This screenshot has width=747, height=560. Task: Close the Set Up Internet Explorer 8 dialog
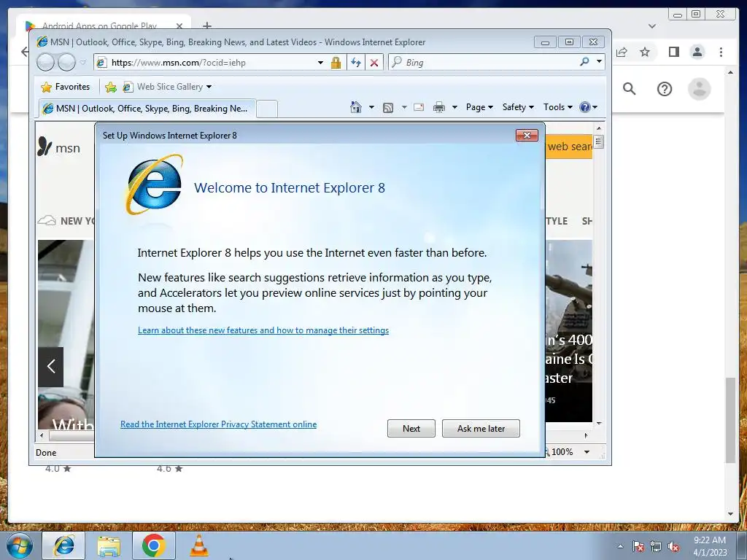pos(527,135)
